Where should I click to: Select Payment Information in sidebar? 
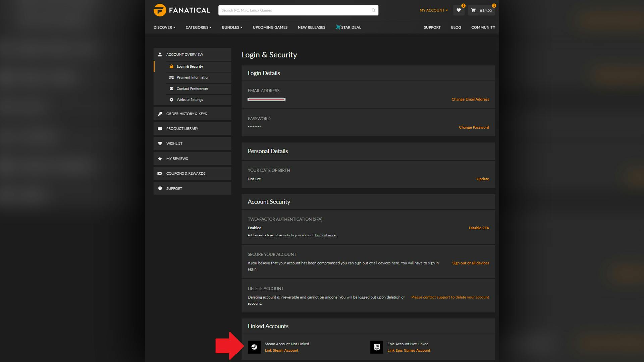point(193,77)
